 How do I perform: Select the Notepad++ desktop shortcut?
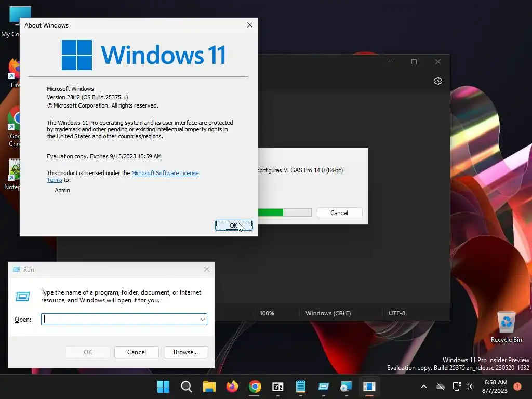tap(13, 175)
